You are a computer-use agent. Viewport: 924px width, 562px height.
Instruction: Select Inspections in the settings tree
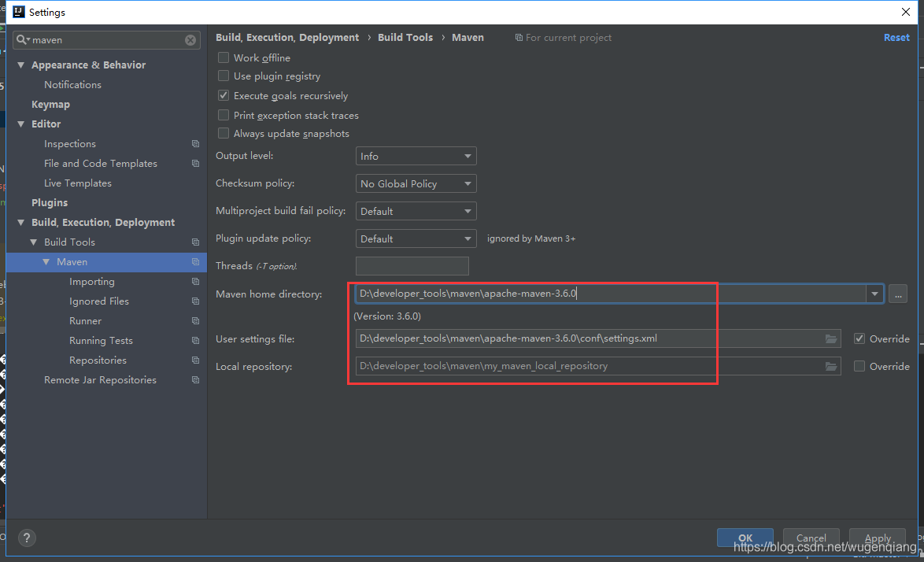(x=69, y=144)
